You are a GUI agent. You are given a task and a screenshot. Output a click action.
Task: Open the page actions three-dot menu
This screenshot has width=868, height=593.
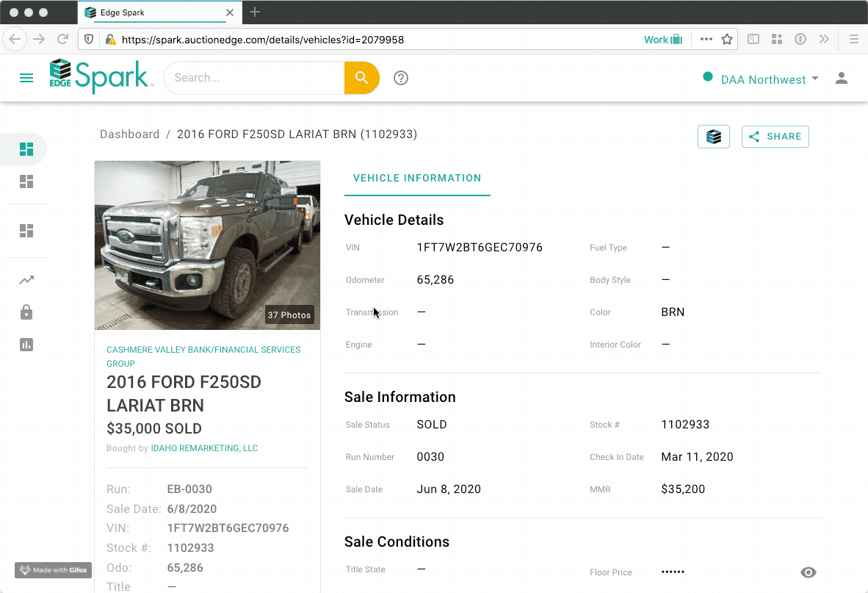tap(706, 39)
